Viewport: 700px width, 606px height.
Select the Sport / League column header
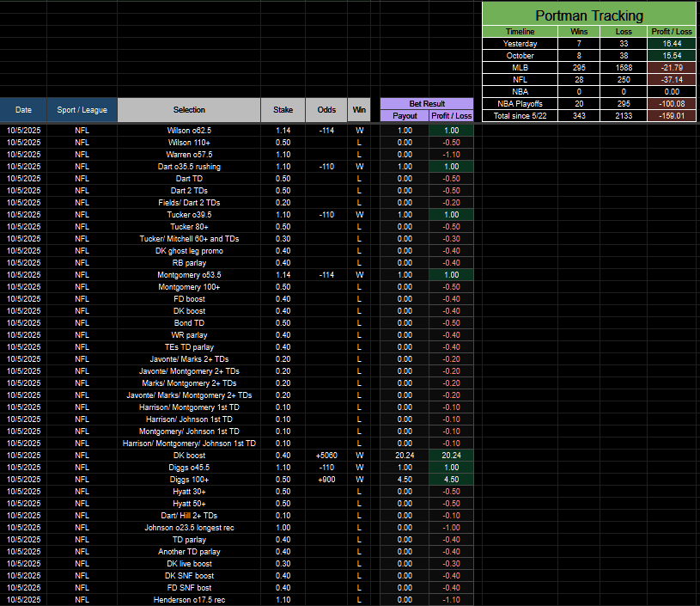pyautogui.click(x=82, y=110)
